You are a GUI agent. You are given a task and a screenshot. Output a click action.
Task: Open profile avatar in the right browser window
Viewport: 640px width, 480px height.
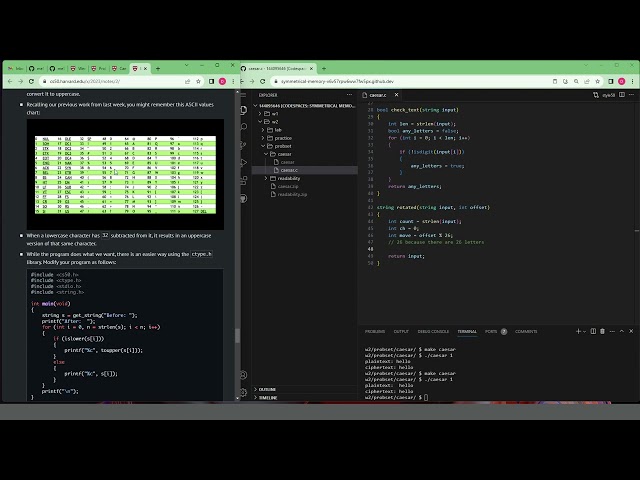pos(622,81)
